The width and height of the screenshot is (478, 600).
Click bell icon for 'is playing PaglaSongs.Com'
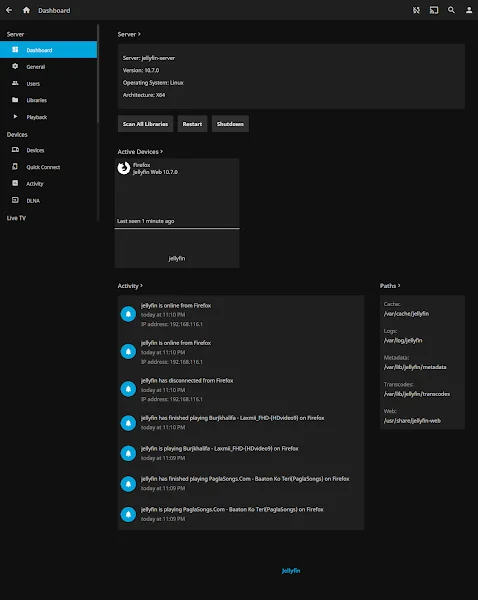click(x=128, y=514)
